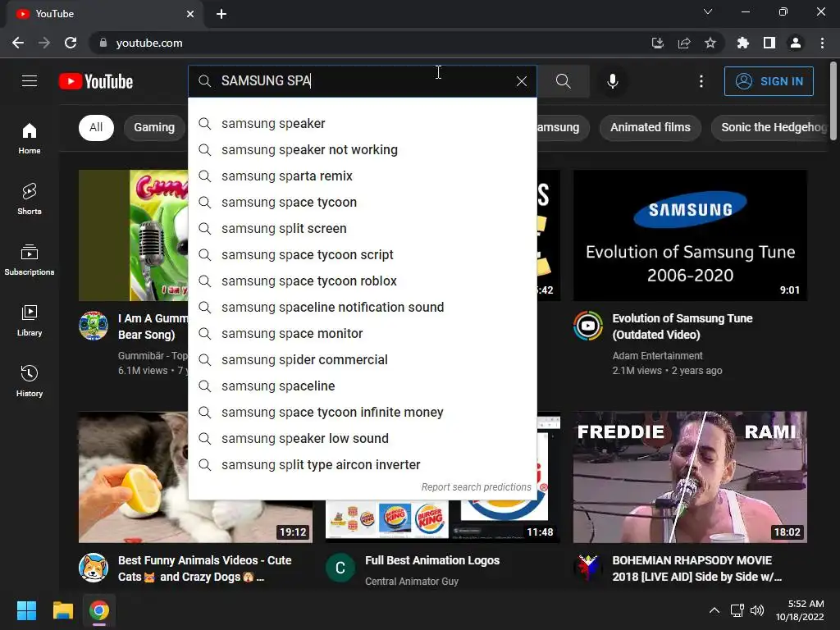Open File Explorer from the taskbar
The image size is (840, 630).
click(62, 610)
